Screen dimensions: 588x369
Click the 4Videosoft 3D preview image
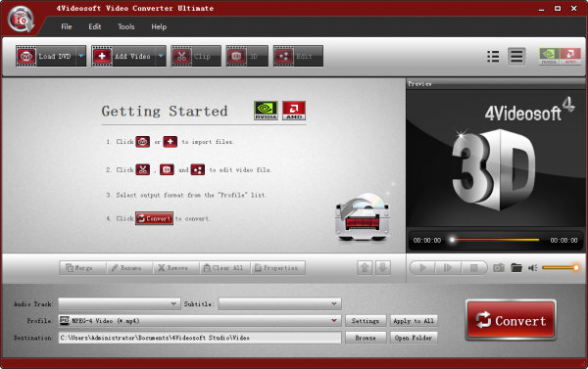tap(497, 158)
